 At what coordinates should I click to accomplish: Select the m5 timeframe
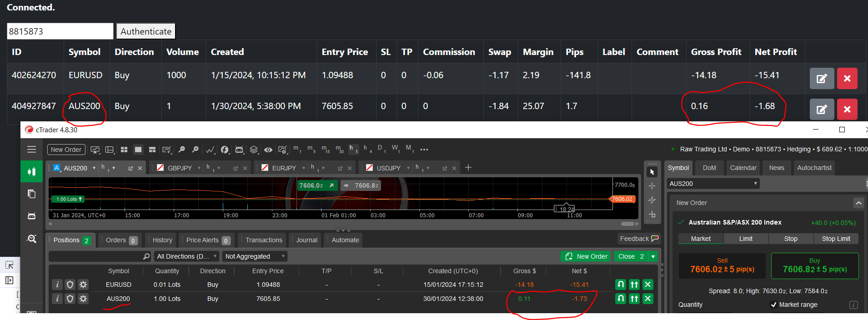pos(311,149)
